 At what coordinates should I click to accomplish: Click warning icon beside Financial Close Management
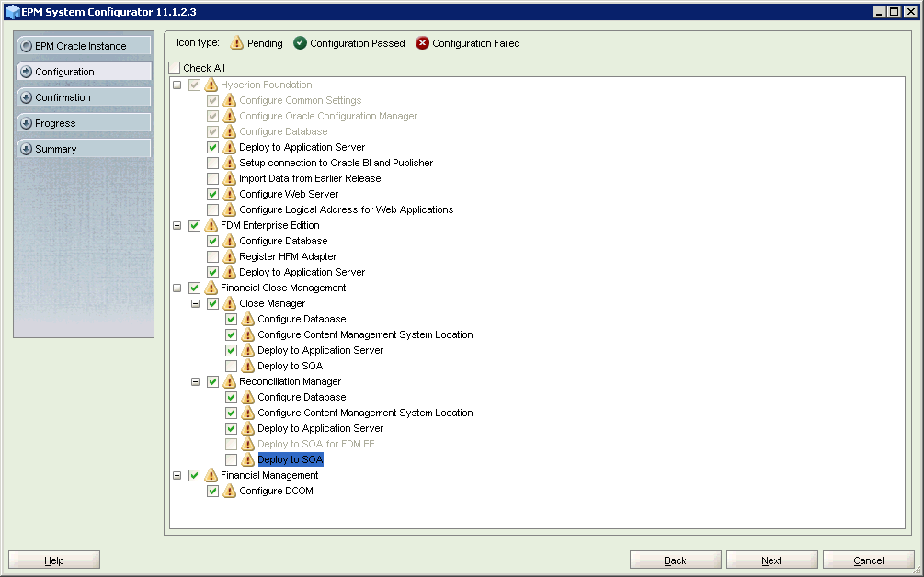(211, 288)
